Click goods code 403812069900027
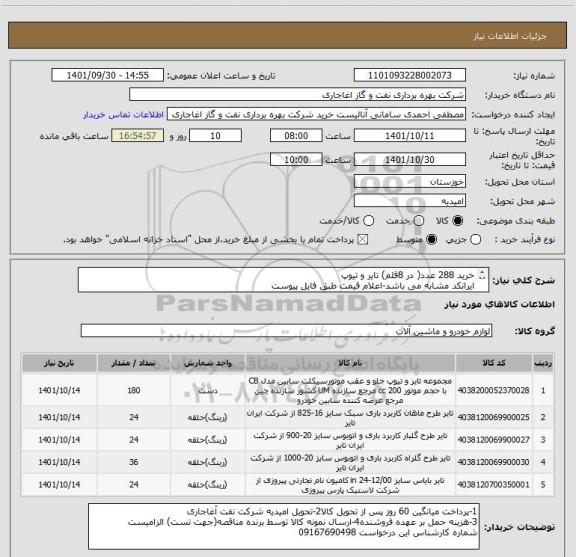Image resolution: width=576 pixels, height=557 pixels. (493, 440)
